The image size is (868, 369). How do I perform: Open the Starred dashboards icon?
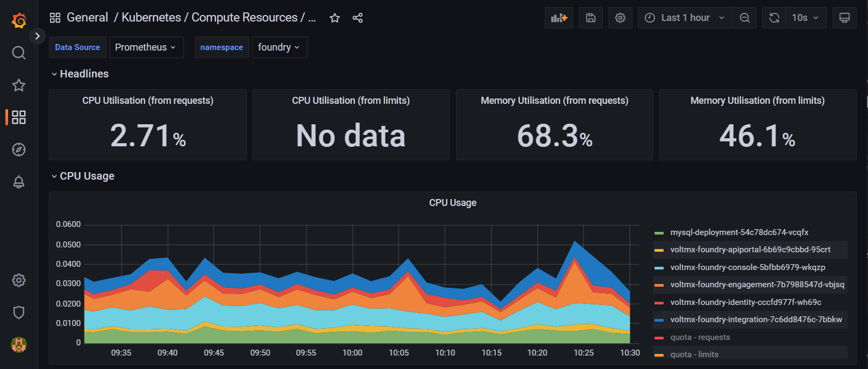(19, 85)
